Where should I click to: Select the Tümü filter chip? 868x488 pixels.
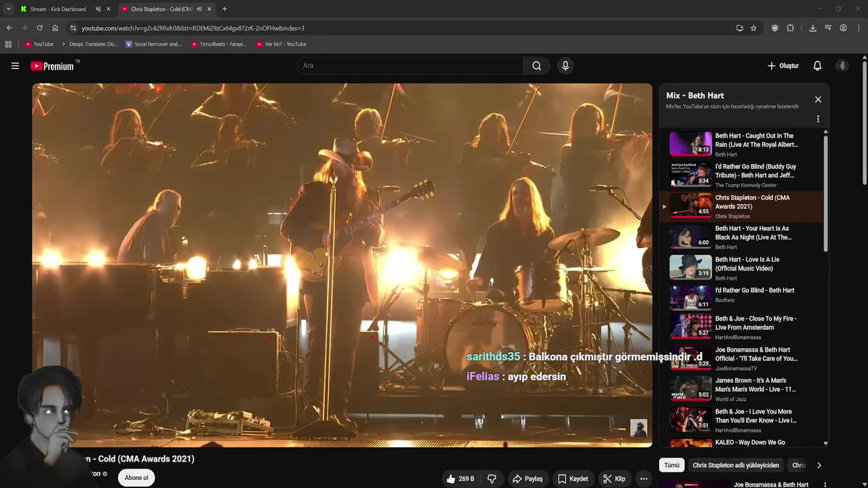point(671,465)
